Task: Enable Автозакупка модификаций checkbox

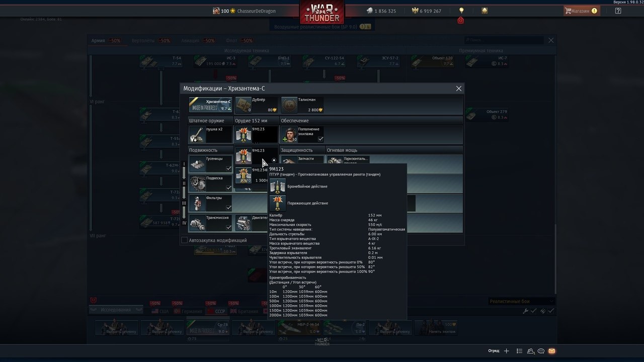Action: click(x=184, y=240)
